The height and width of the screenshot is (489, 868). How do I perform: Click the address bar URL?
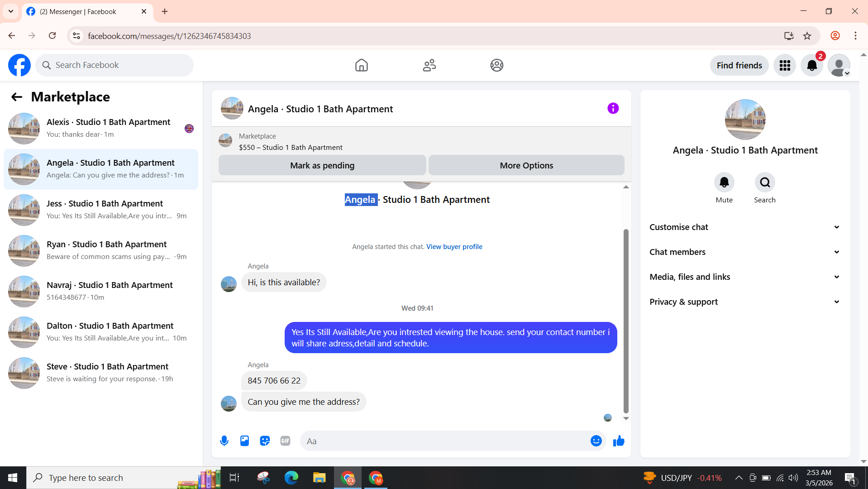169,36
